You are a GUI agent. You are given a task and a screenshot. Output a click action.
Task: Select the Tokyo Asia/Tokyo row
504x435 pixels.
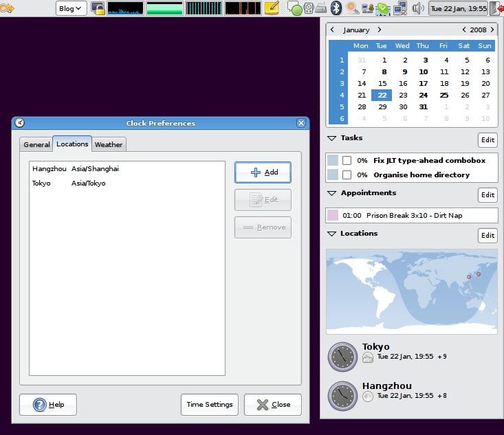point(127,183)
